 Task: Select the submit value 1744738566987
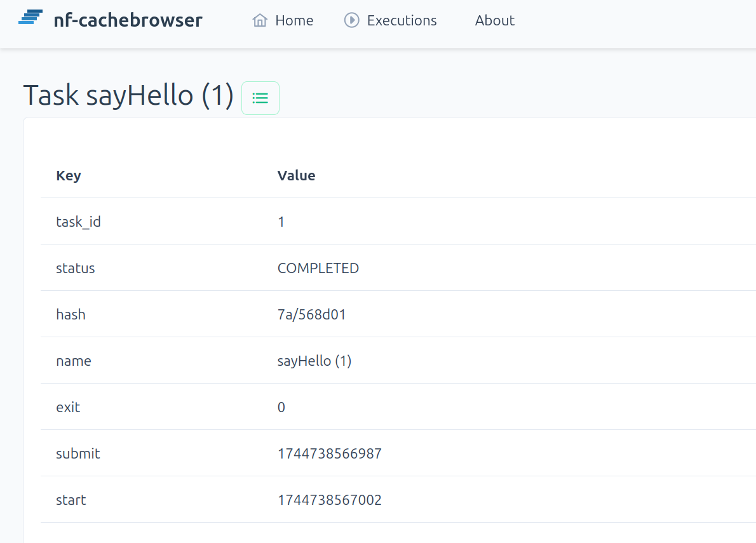tap(330, 453)
